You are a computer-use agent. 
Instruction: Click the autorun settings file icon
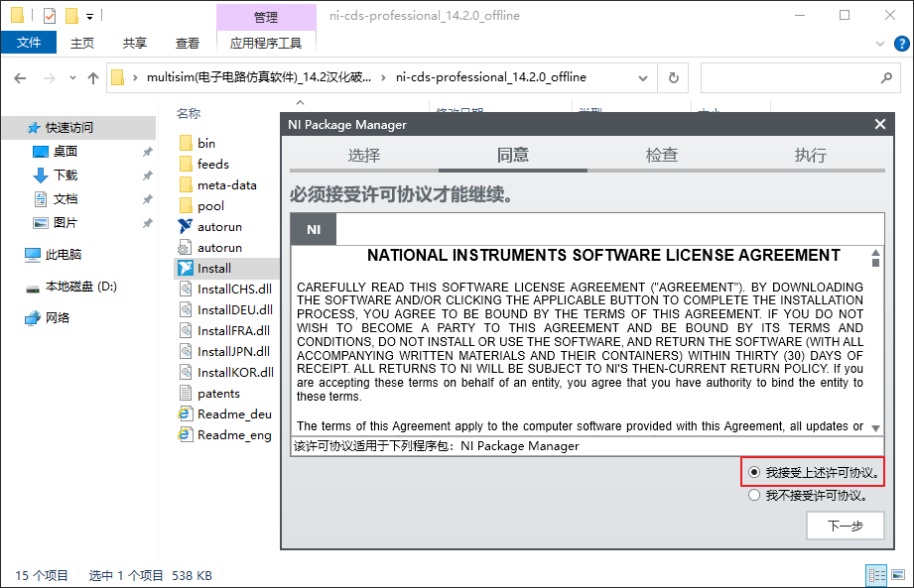186,248
